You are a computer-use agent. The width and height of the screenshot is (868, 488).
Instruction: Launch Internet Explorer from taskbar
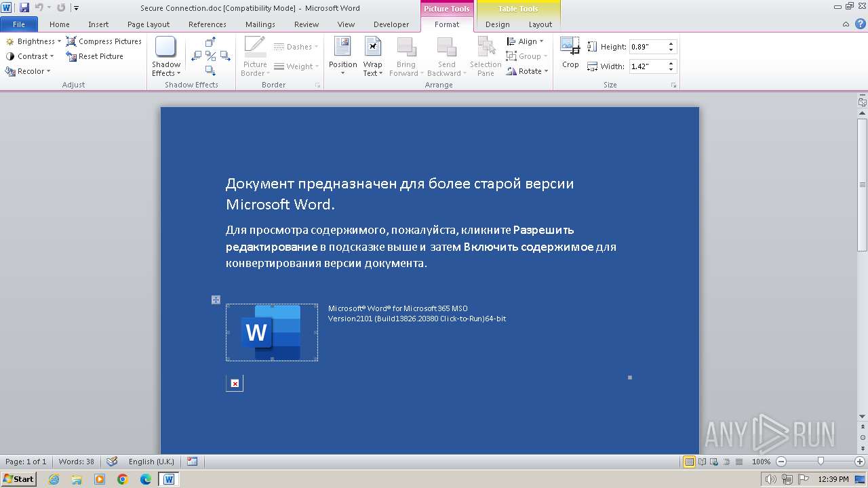54,479
